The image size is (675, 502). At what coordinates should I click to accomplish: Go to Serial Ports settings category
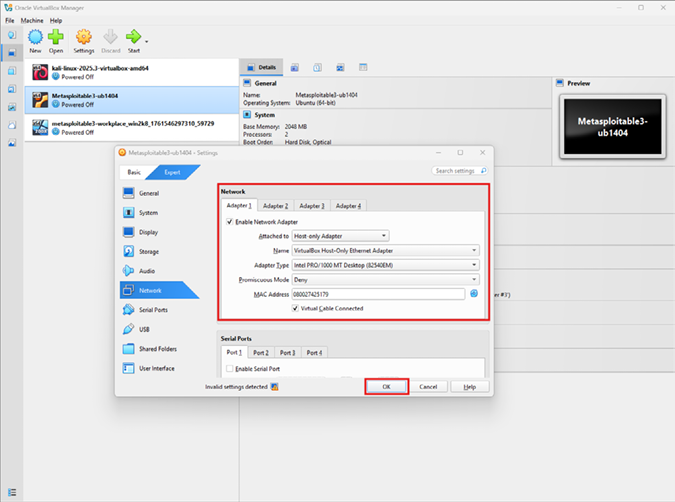tap(153, 310)
